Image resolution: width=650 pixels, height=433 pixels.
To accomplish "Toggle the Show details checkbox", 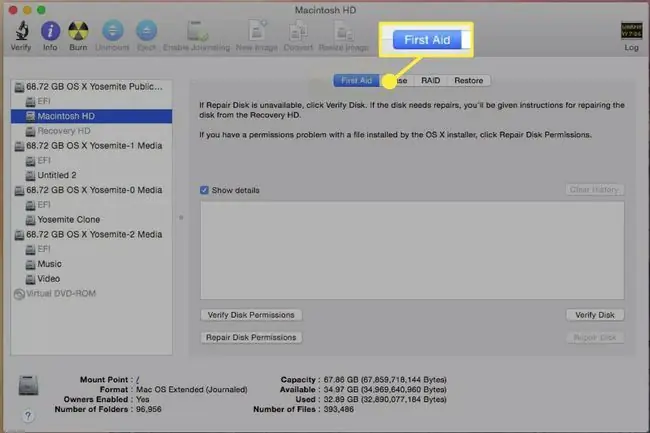I will (x=204, y=190).
